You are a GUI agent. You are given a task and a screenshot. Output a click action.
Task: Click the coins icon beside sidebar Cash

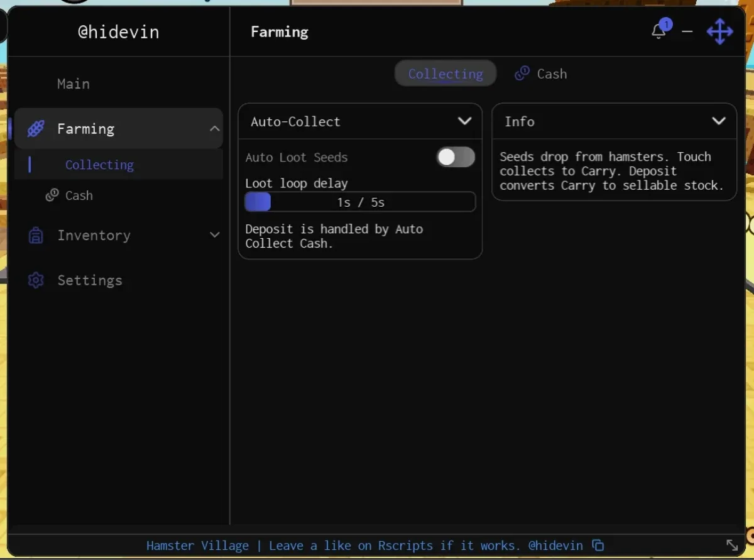[52, 195]
